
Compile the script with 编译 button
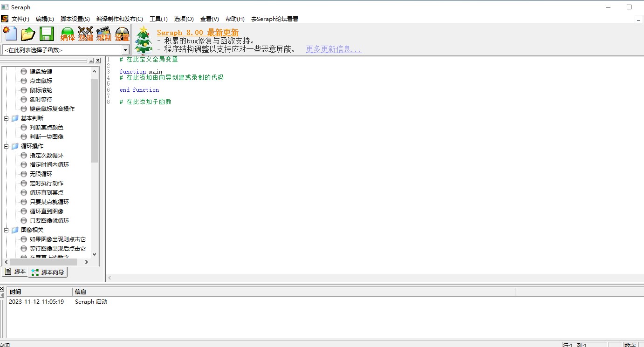[x=68, y=34]
